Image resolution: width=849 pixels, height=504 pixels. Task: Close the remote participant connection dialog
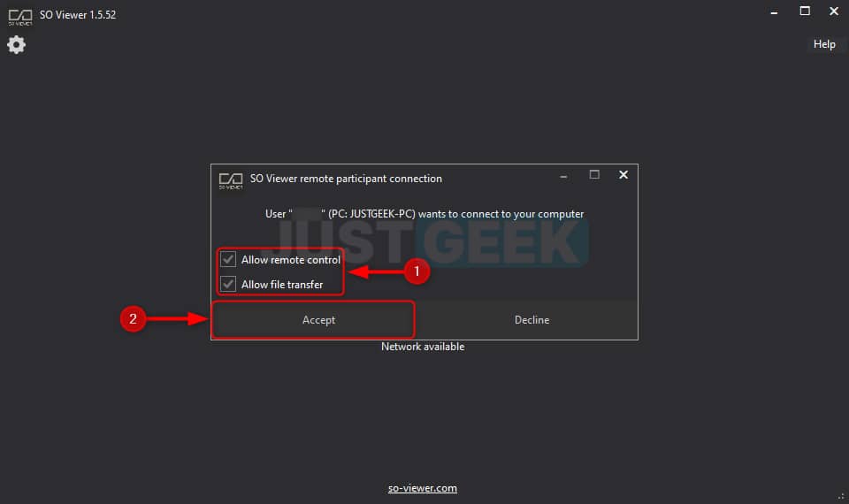623,174
